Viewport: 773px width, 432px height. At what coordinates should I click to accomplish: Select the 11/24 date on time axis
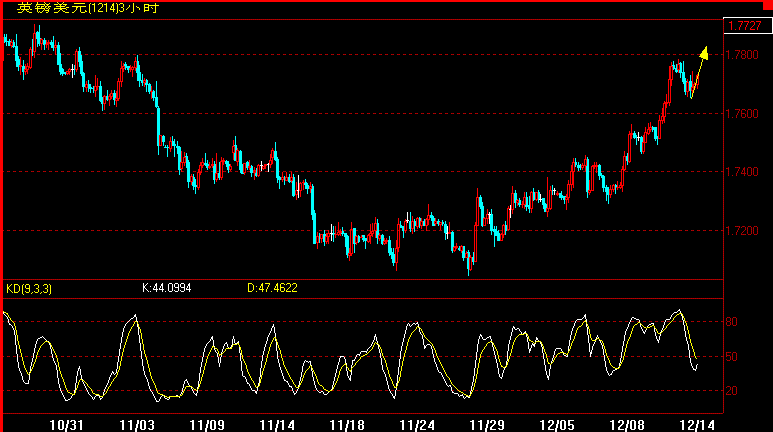(x=417, y=425)
